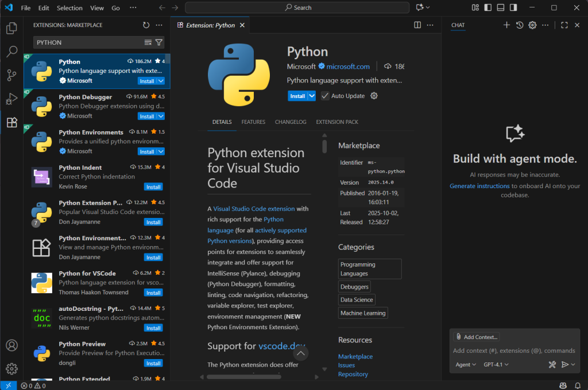The height and width of the screenshot is (390, 588).
Task: Open Run and Debug view icon
Action: pos(11,99)
